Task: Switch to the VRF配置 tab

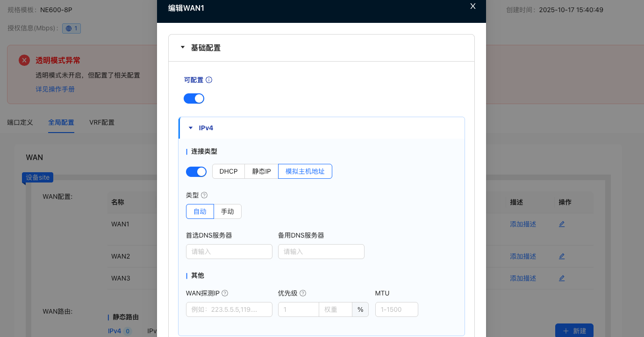Action: coord(102,122)
